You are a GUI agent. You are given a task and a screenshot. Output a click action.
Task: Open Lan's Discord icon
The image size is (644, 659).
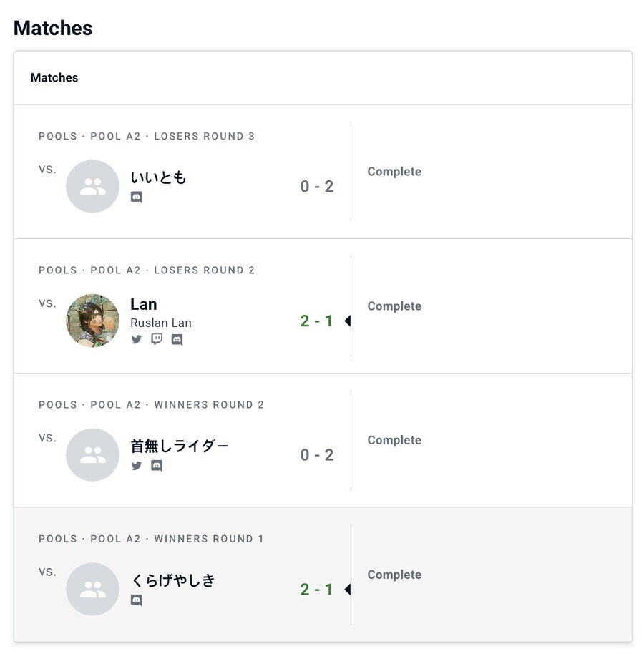point(176,339)
